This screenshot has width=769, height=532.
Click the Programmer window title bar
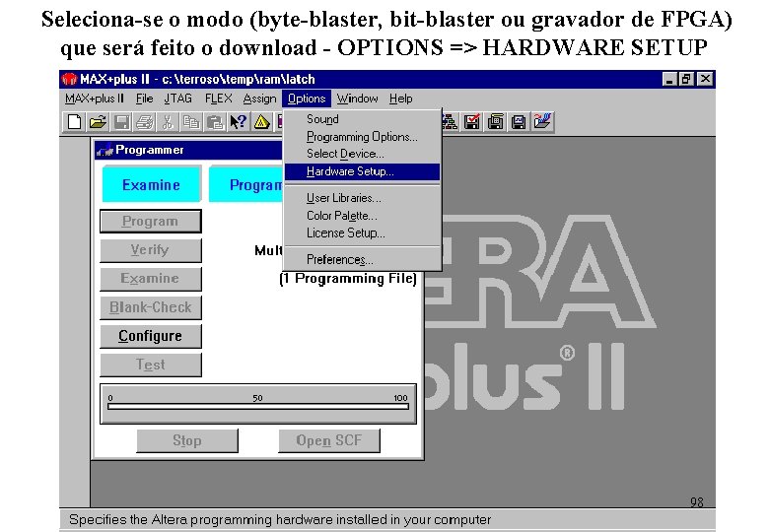pyautogui.click(x=189, y=150)
